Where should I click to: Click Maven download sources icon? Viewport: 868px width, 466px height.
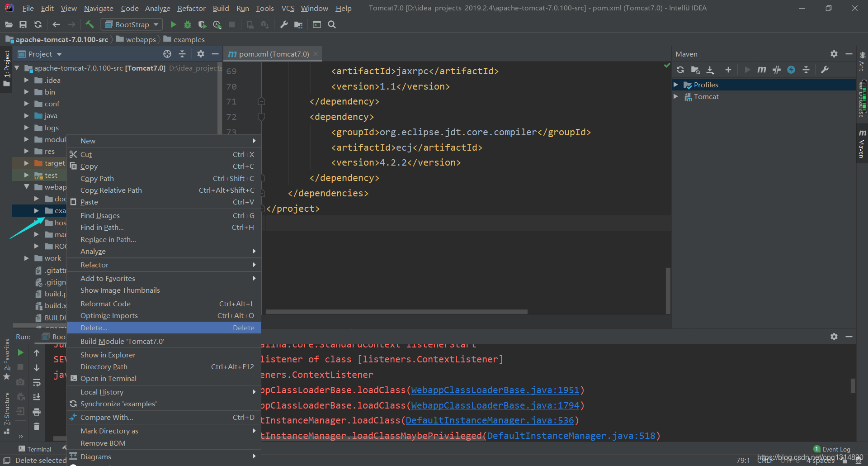(x=710, y=70)
